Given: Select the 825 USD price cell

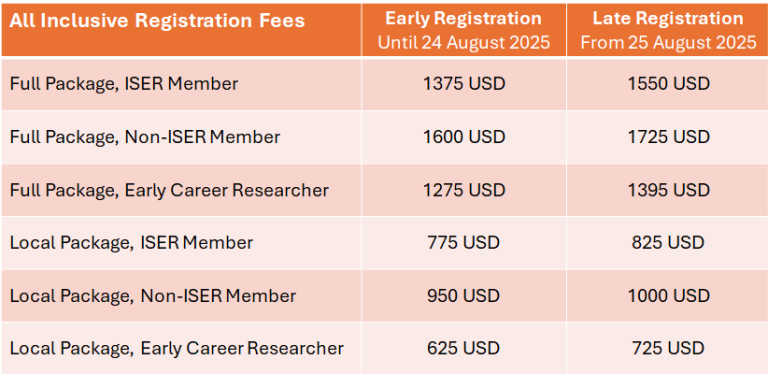Looking at the screenshot, I should pos(668,242).
